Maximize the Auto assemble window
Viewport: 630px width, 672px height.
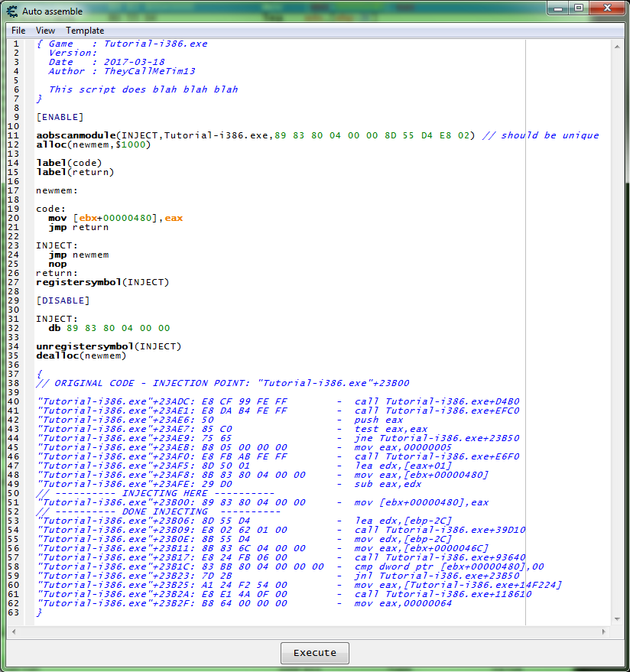click(578, 8)
